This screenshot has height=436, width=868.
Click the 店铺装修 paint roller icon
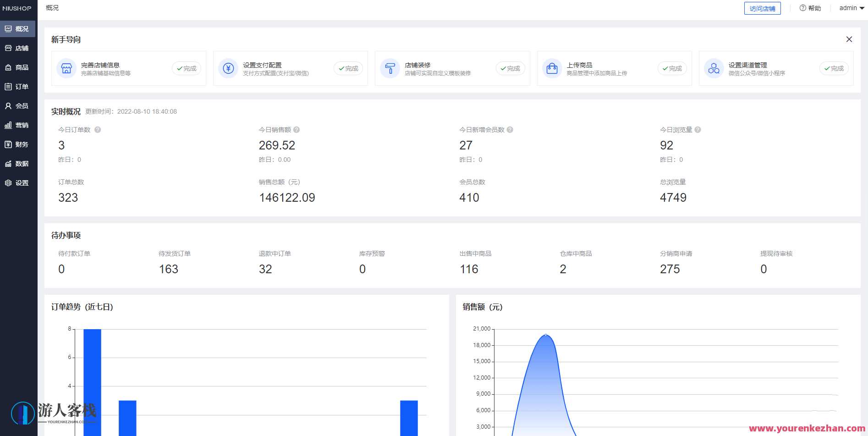pos(390,68)
